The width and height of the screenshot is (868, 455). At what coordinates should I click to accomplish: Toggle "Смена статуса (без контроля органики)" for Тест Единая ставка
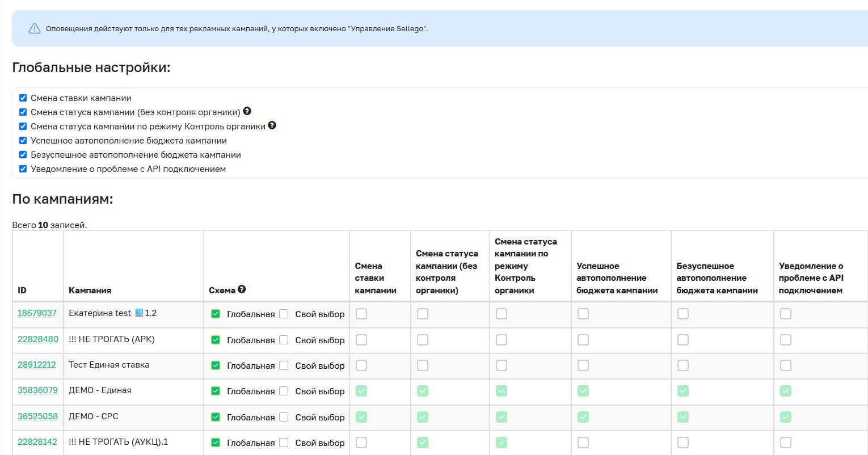click(x=423, y=365)
